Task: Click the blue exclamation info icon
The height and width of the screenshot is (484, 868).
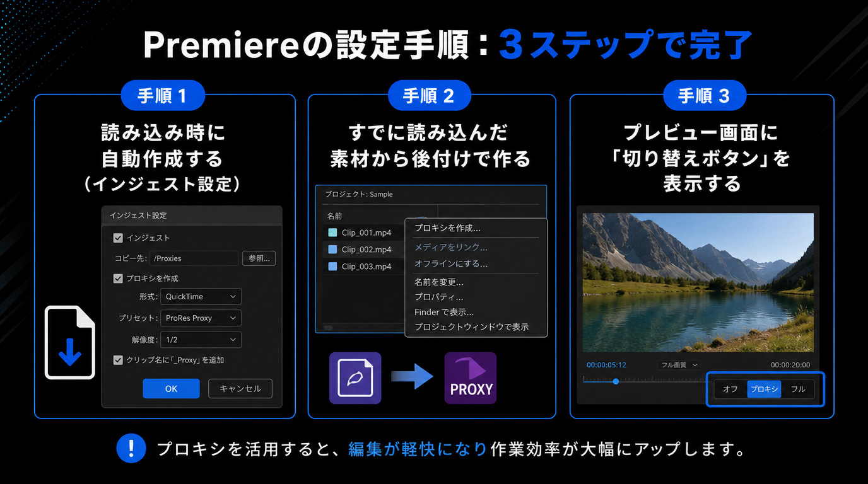Action: tap(131, 449)
